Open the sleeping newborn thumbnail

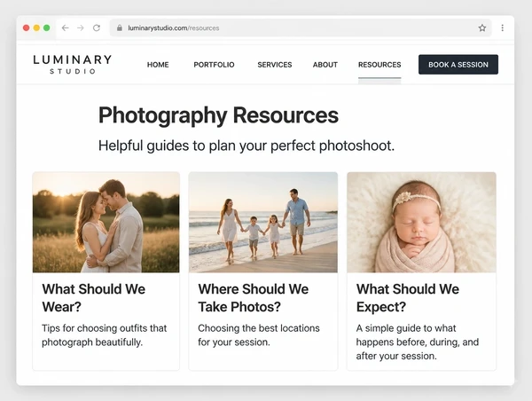[421, 222]
